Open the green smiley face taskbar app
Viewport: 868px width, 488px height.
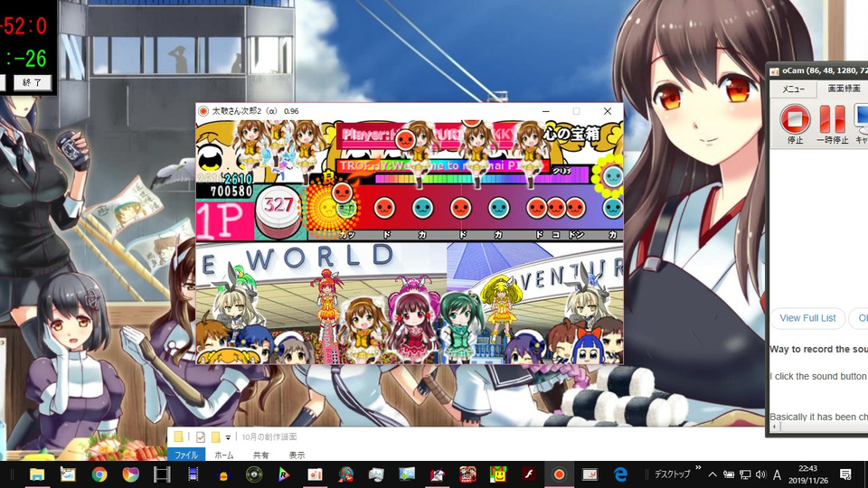click(x=498, y=474)
